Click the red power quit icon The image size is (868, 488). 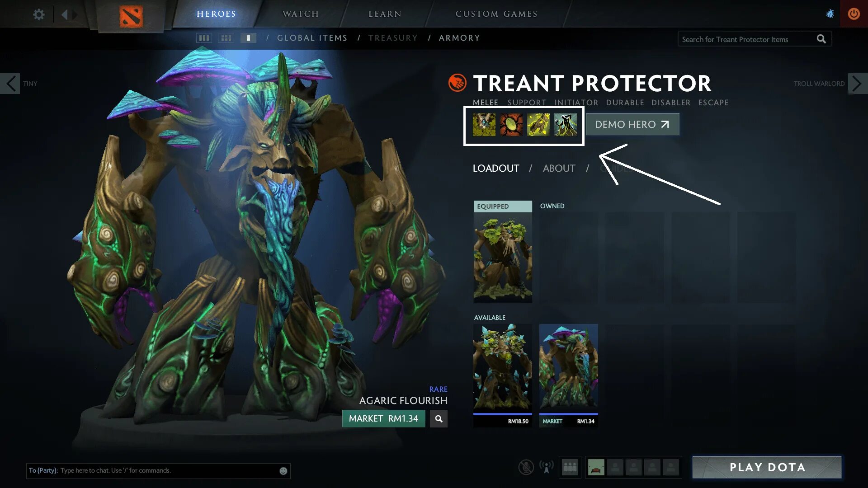[854, 14]
